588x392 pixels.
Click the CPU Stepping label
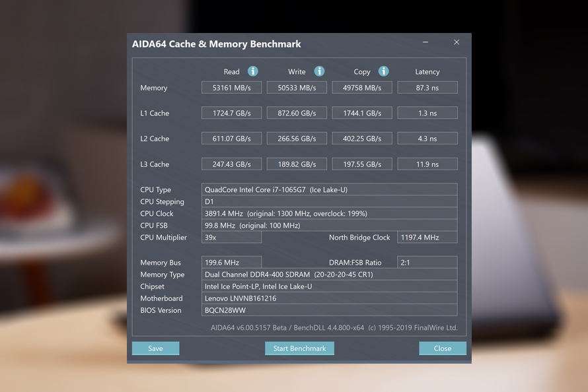coord(162,201)
